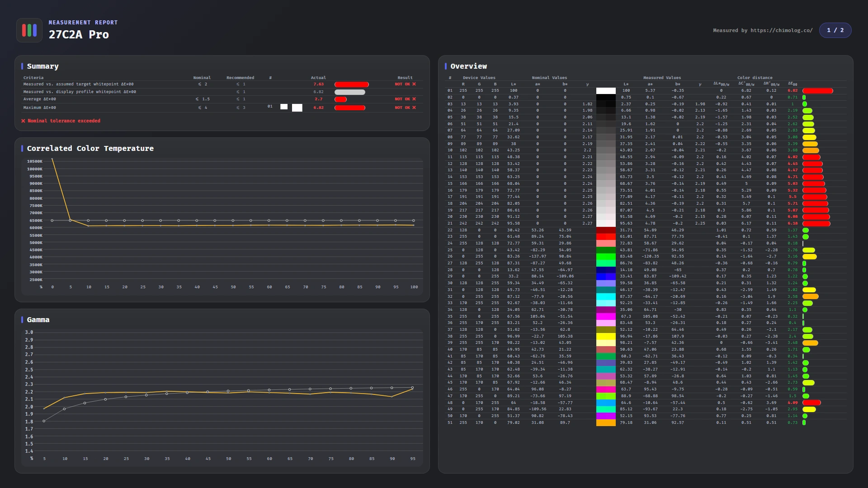Click the -137.97 nominal a* value in row 26
868x488 pixels.
tap(538, 257)
